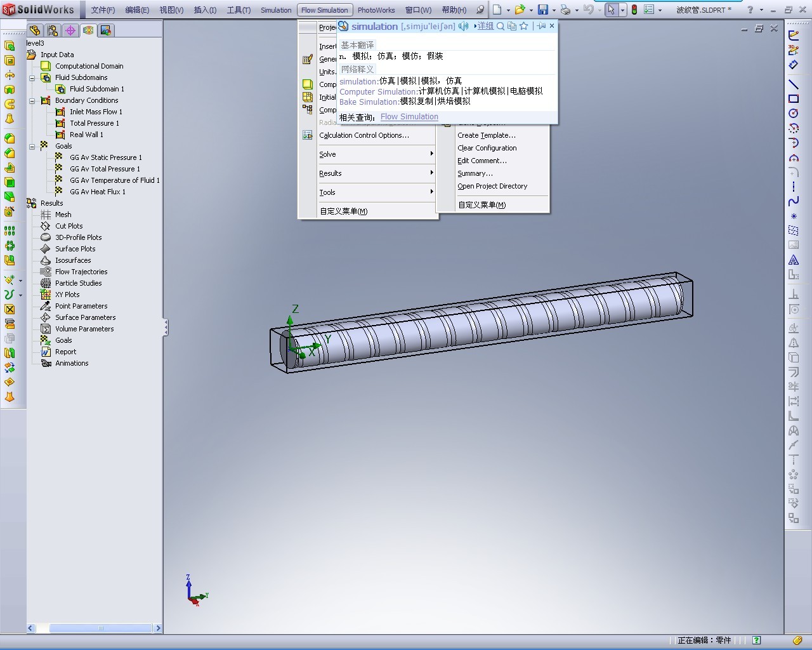Viewport: 812px width, 650px height.
Task: Click the Print icon in toolbar
Action: pos(565,10)
